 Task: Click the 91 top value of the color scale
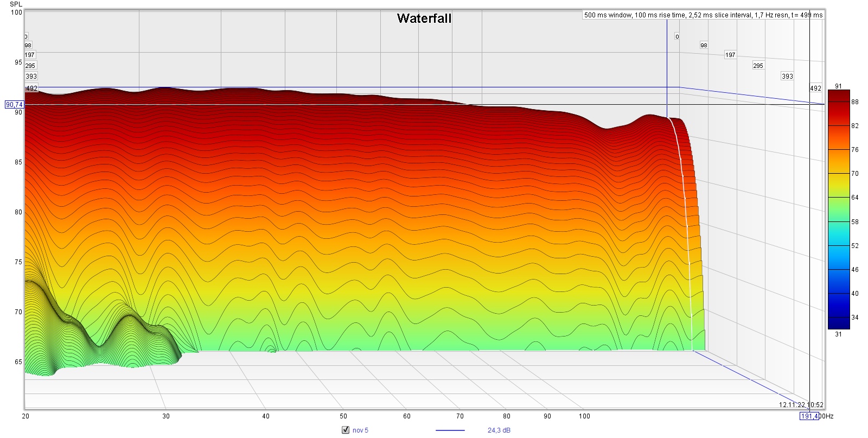pyautogui.click(x=838, y=86)
